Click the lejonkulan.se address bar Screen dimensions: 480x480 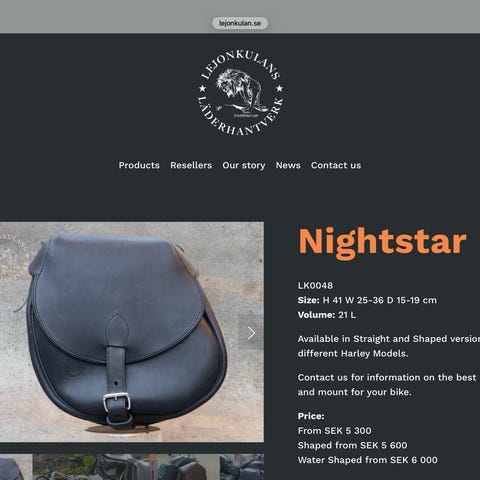click(x=240, y=23)
